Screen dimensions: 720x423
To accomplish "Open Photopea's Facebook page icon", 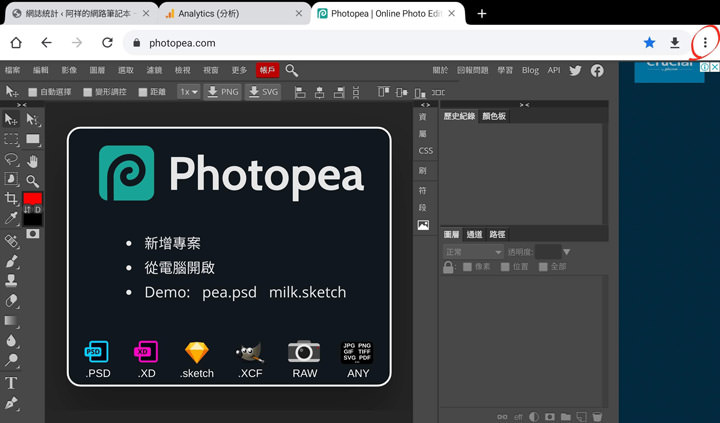I will click(597, 70).
